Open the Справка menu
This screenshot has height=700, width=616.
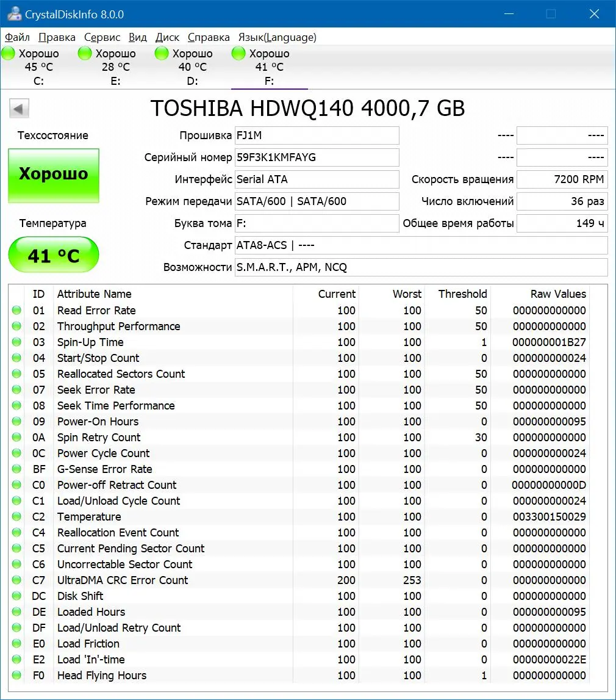209,37
